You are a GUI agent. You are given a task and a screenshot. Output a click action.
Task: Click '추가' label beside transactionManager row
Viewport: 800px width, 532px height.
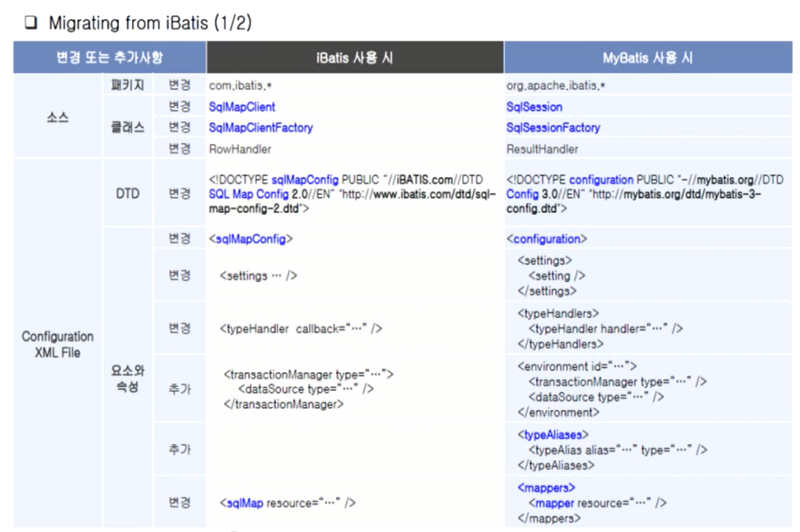(x=179, y=389)
